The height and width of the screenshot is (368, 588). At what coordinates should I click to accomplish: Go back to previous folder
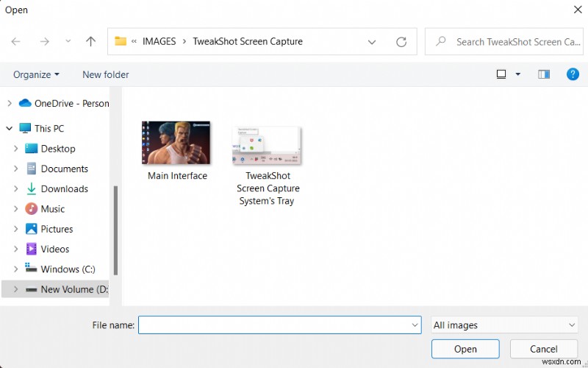click(15, 41)
